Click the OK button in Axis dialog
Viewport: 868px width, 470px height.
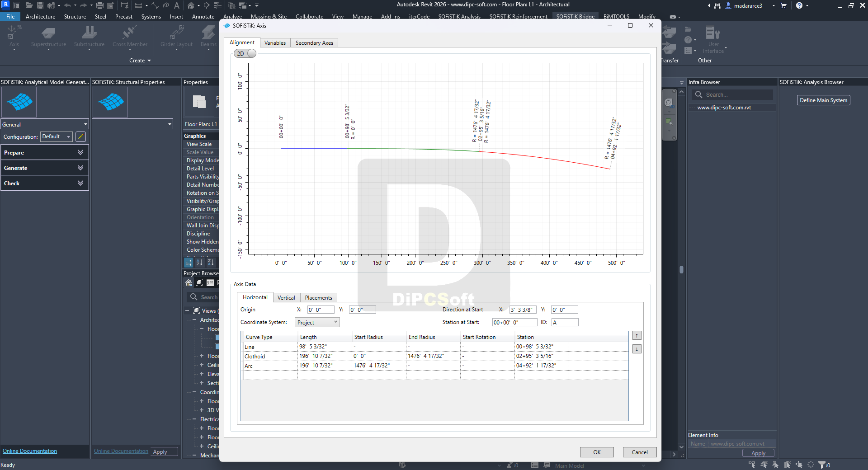(x=597, y=452)
